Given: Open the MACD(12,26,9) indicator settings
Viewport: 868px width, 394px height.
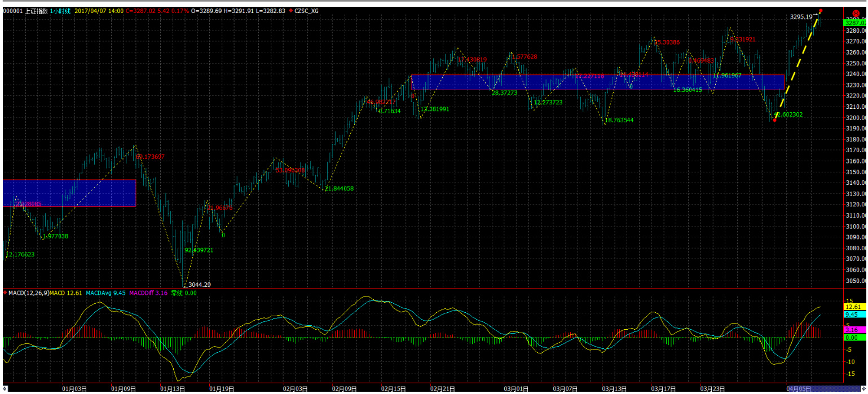Looking at the screenshot, I should 28,293.
